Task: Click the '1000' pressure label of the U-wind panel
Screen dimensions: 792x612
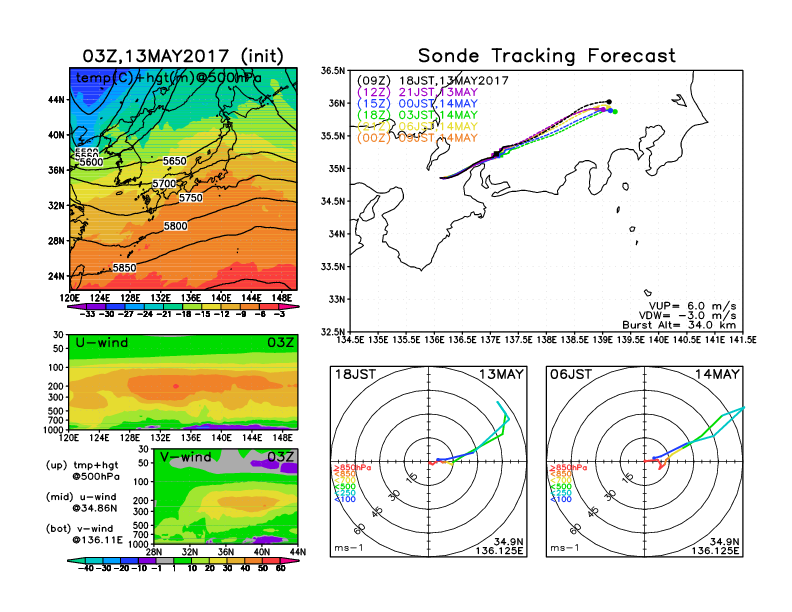Action: [x=54, y=430]
